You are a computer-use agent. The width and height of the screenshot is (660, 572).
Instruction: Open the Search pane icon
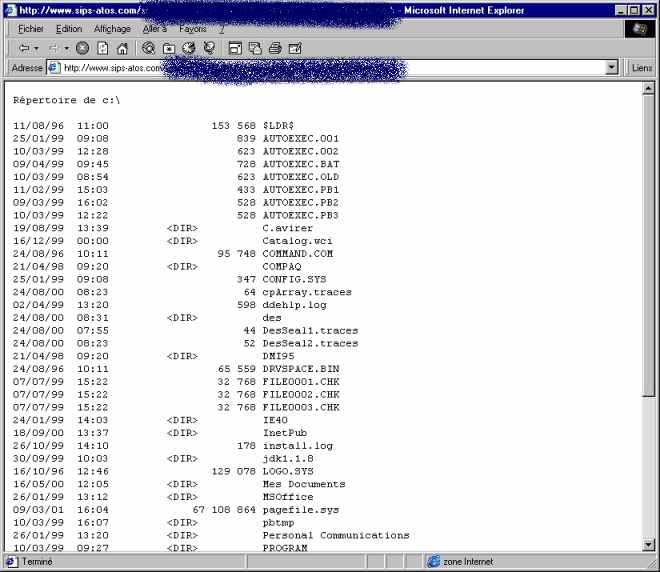pyautogui.click(x=149, y=47)
